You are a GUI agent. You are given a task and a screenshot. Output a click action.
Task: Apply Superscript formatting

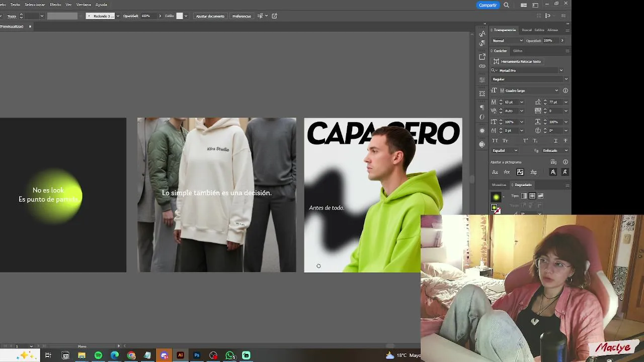click(526, 141)
